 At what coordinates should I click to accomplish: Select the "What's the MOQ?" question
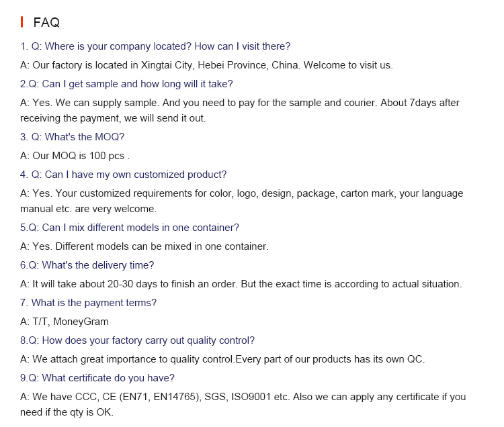pyautogui.click(x=72, y=137)
